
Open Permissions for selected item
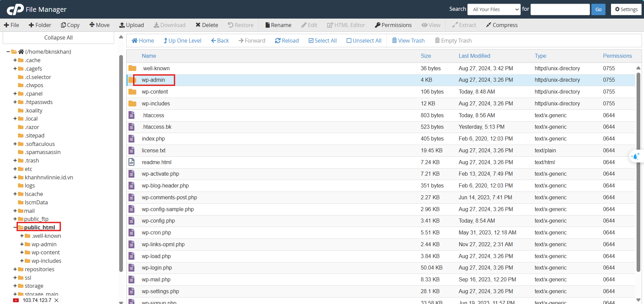point(393,25)
